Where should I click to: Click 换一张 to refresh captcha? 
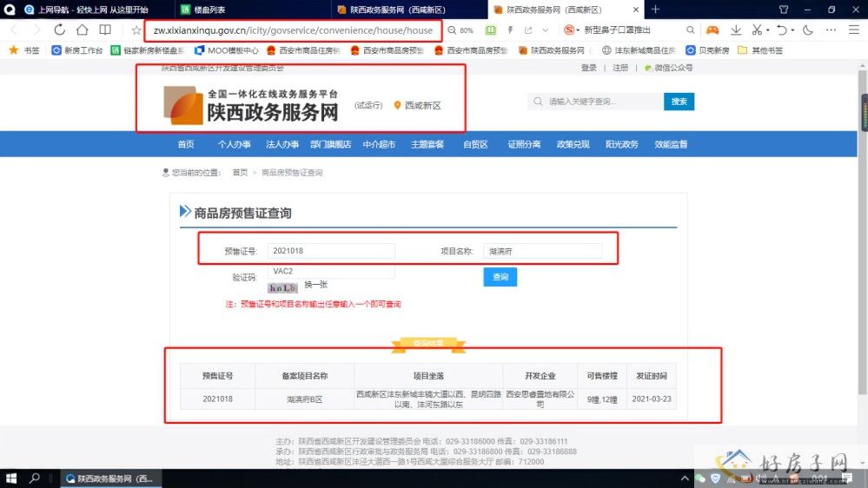coord(316,285)
